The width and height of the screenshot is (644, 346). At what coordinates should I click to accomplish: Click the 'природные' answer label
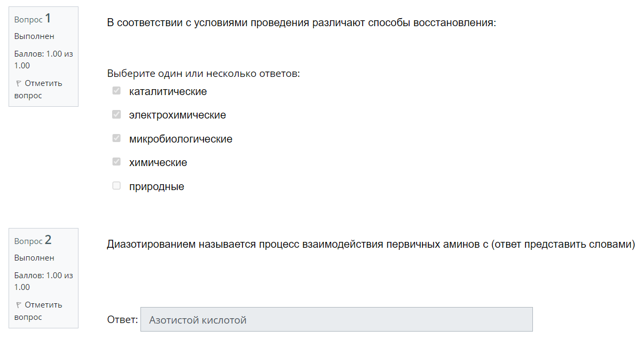pyautogui.click(x=156, y=187)
